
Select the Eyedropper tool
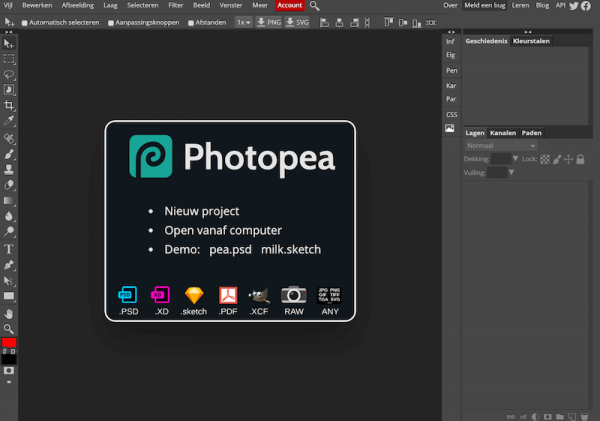click(8, 120)
